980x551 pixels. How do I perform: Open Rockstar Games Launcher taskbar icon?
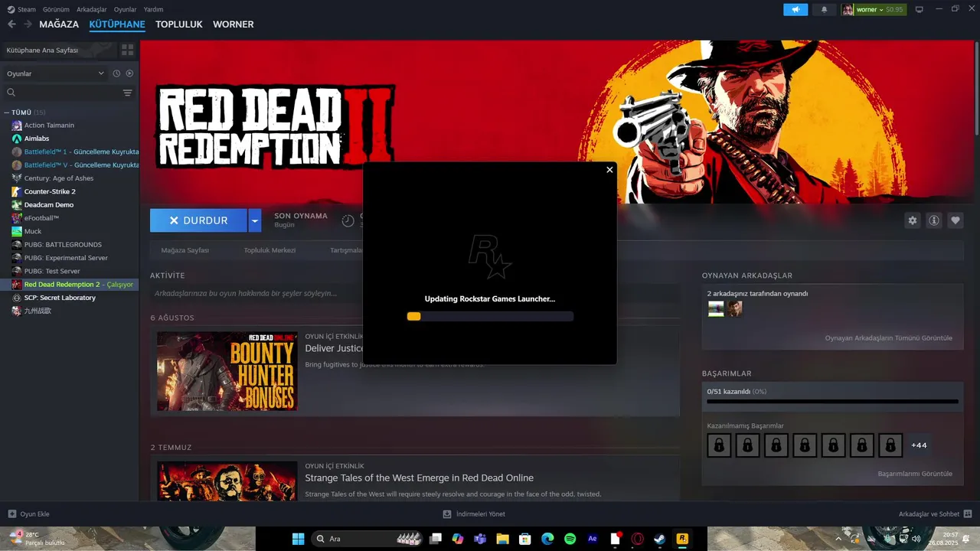click(x=681, y=539)
